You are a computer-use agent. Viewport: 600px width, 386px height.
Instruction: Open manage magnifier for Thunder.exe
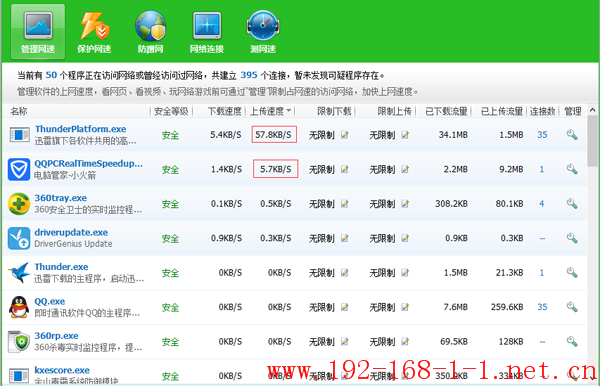coord(572,272)
